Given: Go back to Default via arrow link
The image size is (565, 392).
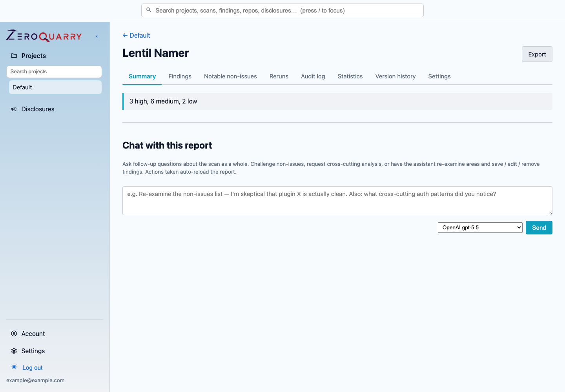Looking at the screenshot, I should click(136, 35).
